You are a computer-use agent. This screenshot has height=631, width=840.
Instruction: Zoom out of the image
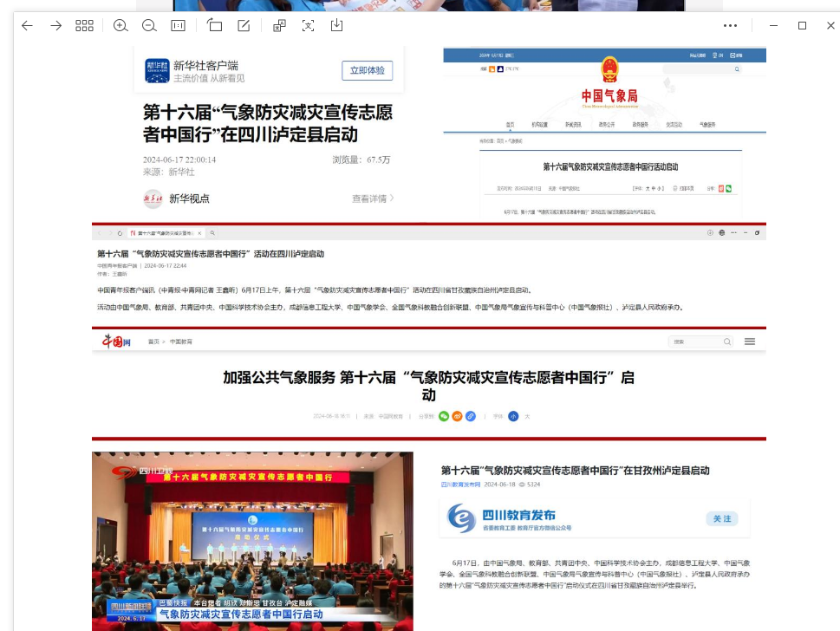coord(149,26)
